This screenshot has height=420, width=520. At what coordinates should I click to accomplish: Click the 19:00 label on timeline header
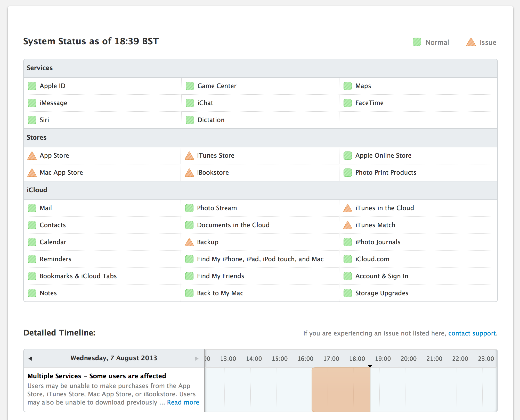tap(383, 359)
